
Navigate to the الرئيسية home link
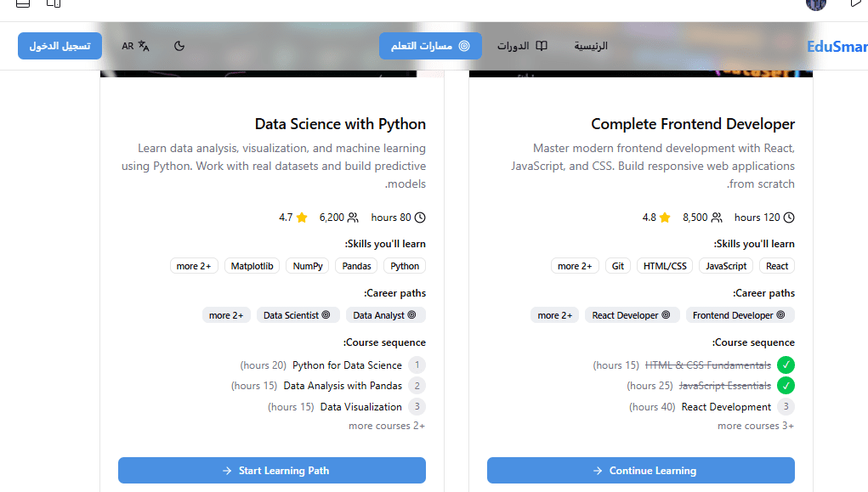click(591, 46)
